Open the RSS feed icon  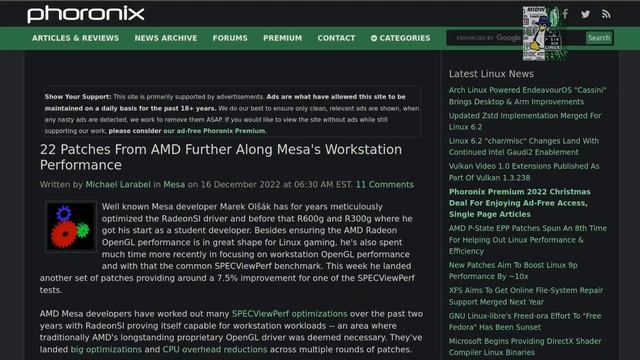click(x=606, y=14)
